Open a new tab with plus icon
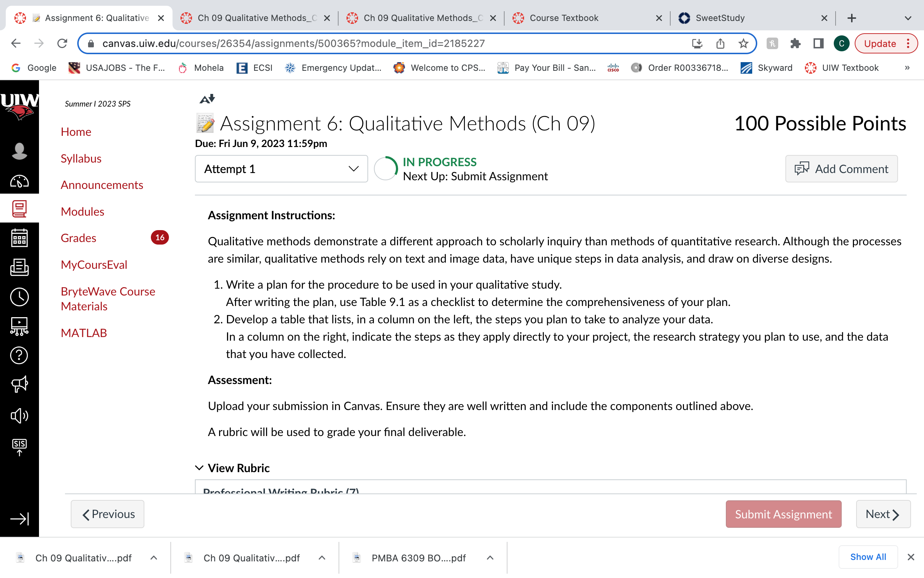Viewport: 924px width, 578px height. pyautogui.click(x=851, y=18)
